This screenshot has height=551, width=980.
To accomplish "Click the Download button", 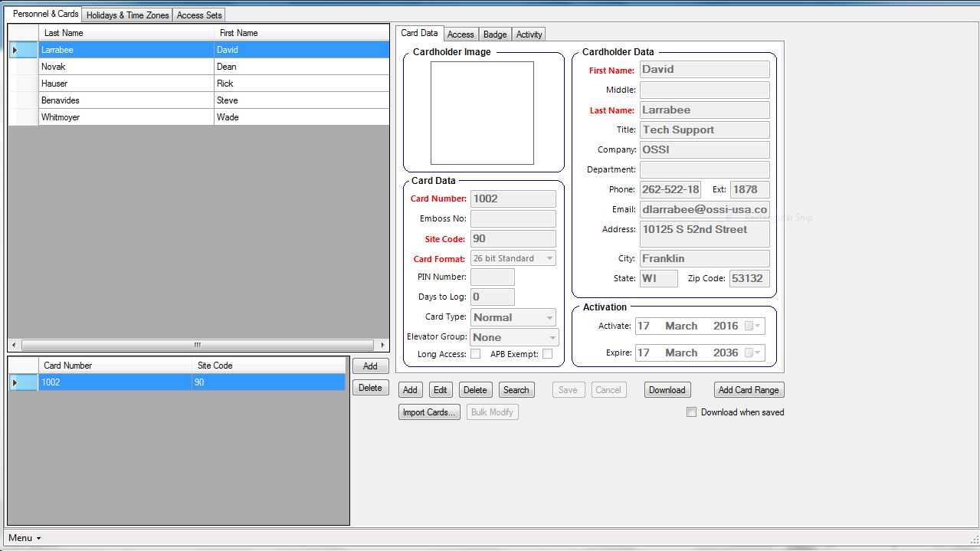I will 667,390.
